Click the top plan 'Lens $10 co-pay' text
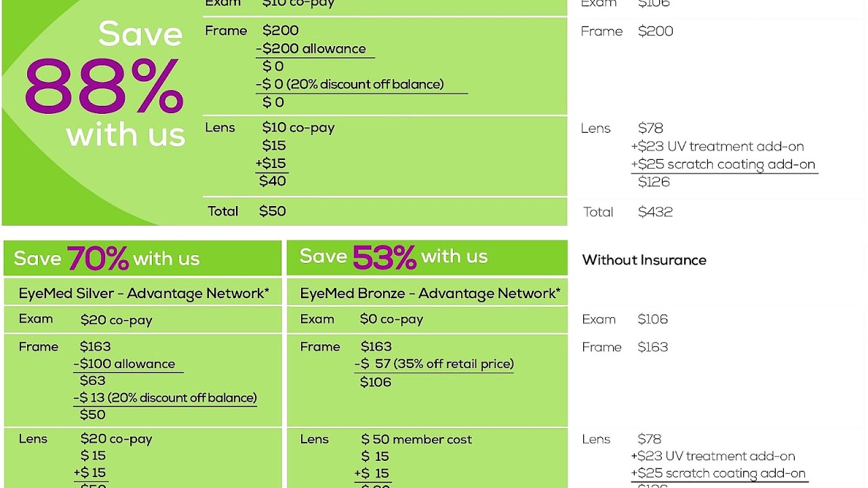Viewport: 868px width, 488px height. [298, 127]
